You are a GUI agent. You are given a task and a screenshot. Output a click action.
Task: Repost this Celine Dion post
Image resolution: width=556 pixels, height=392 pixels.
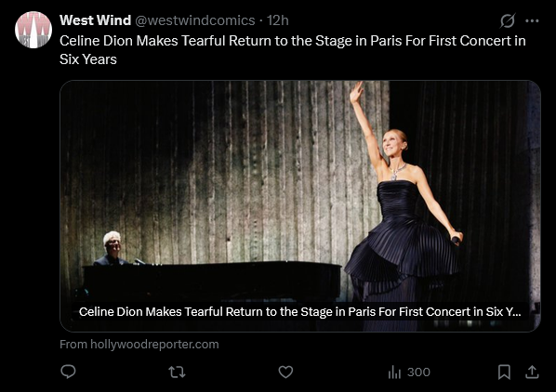[x=177, y=372]
